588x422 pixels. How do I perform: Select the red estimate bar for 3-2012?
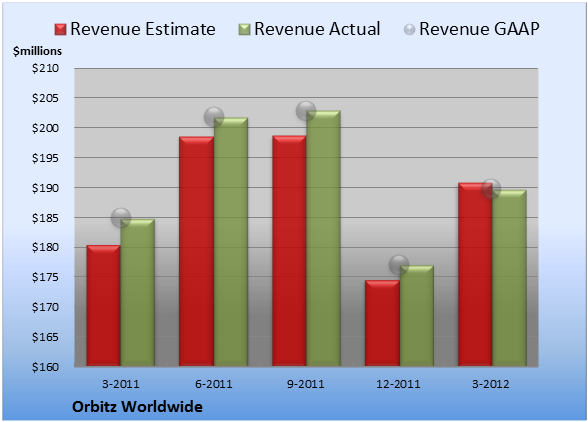(475, 274)
